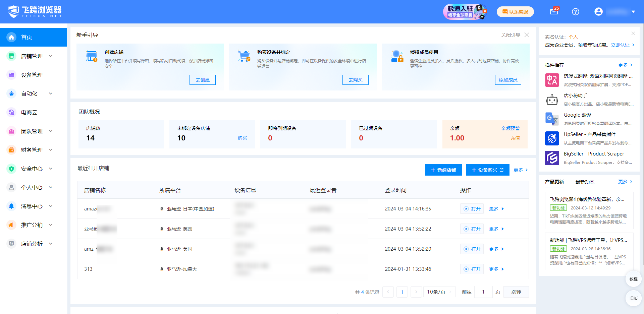
Task: Click the Feikua browser logo
Action: 35,12
